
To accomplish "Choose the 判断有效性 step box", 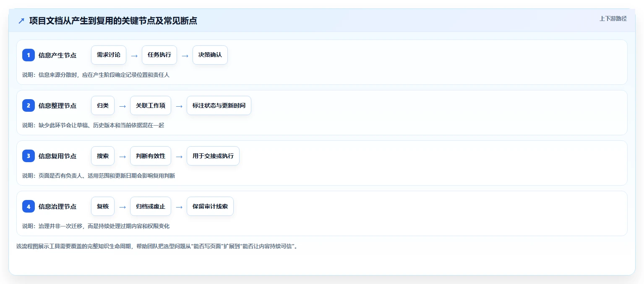I will point(151,156).
